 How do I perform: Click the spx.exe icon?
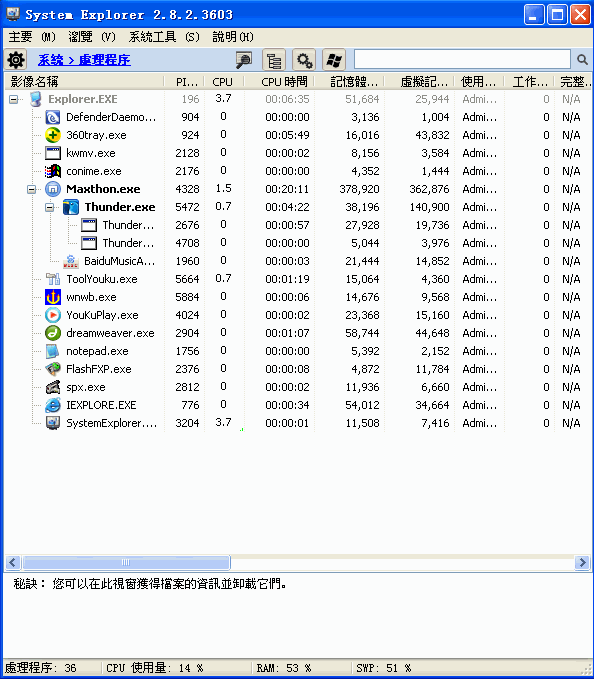tap(53, 387)
